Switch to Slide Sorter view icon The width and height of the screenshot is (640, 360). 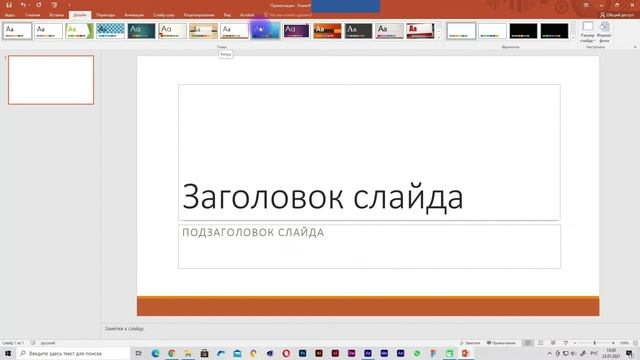[540, 343]
